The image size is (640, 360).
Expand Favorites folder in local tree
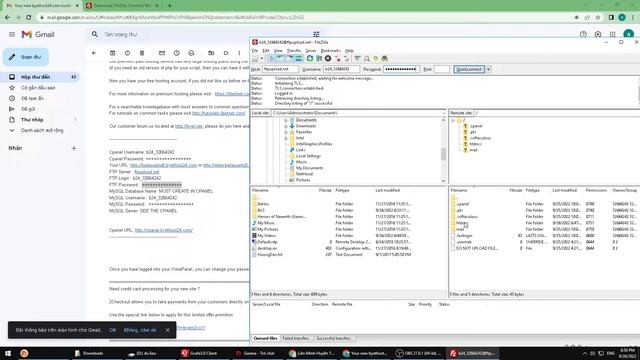(286, 132)
